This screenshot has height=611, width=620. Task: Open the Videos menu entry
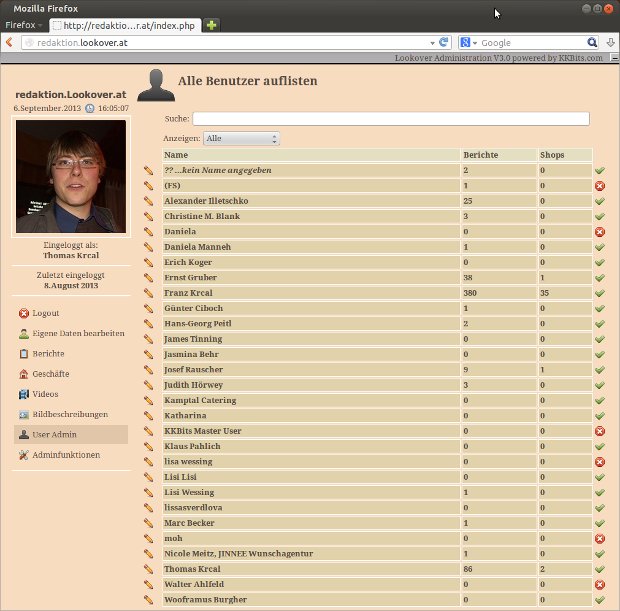[45, 394]
